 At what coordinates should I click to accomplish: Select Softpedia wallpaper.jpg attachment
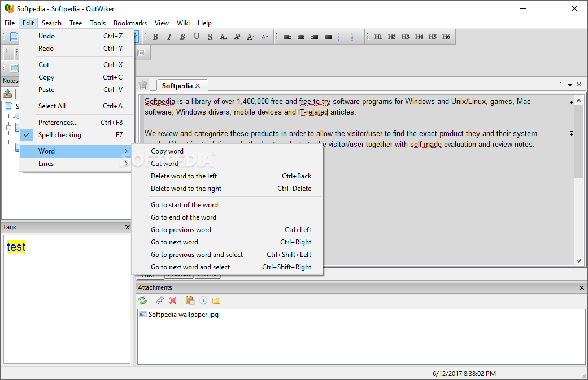[x=179, y=315]
